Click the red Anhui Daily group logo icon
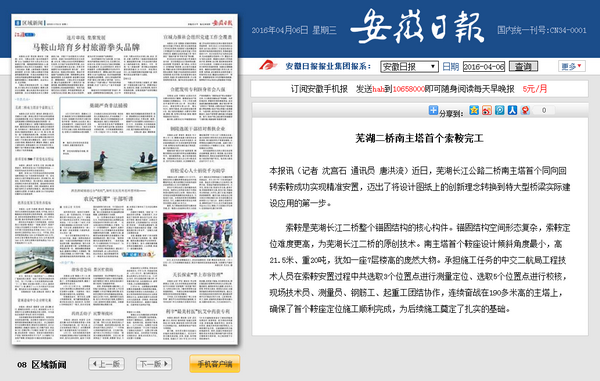 268,65
